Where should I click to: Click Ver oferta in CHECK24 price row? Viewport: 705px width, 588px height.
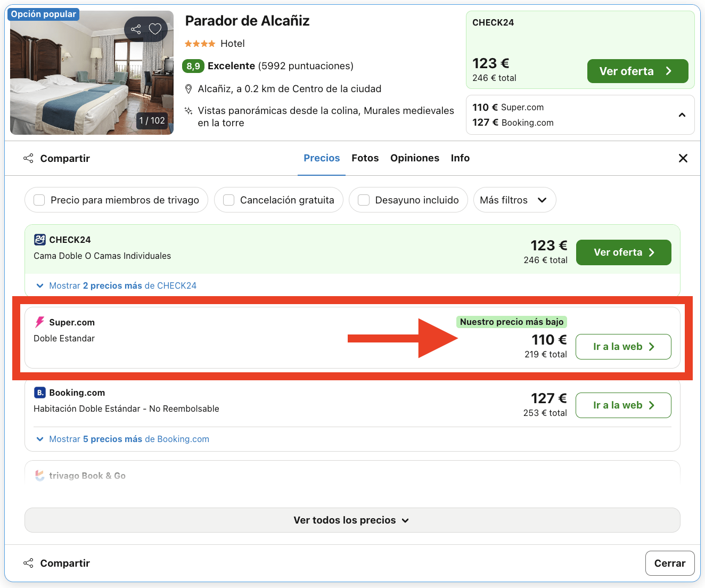624,252
